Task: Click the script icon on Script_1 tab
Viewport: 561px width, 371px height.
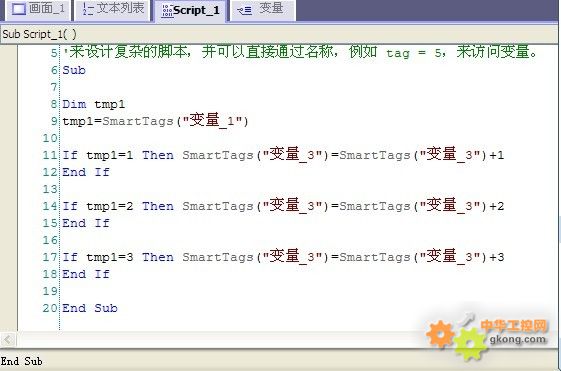Action: [x=167, y=11]
